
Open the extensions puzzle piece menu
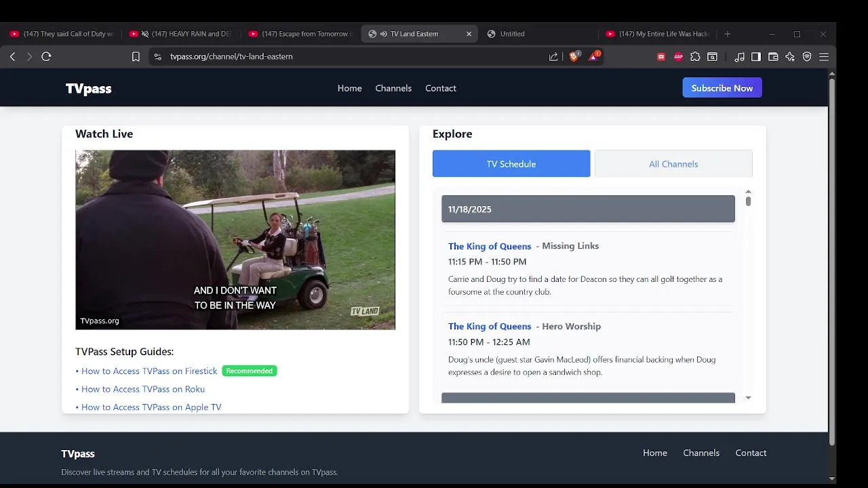click(x=695, y=57)
